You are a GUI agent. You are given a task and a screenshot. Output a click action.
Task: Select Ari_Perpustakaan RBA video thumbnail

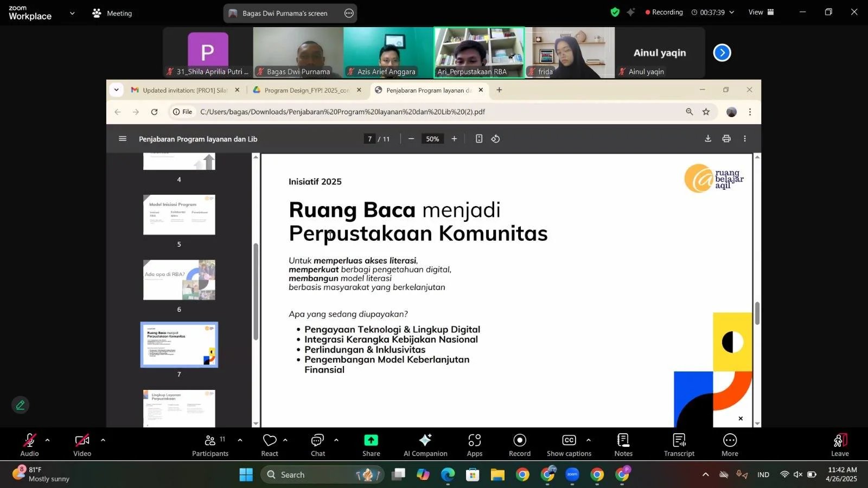click(x=479, y=53)
